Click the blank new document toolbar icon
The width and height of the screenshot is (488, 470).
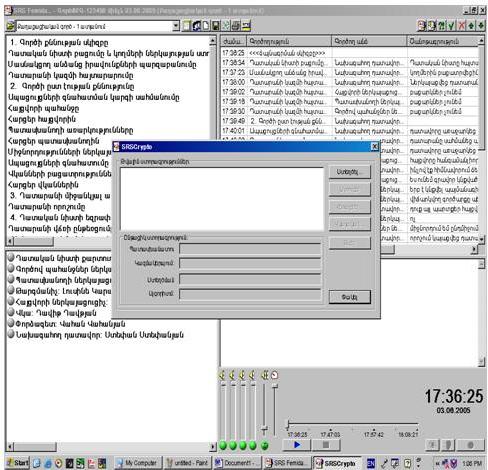point(206,26)
